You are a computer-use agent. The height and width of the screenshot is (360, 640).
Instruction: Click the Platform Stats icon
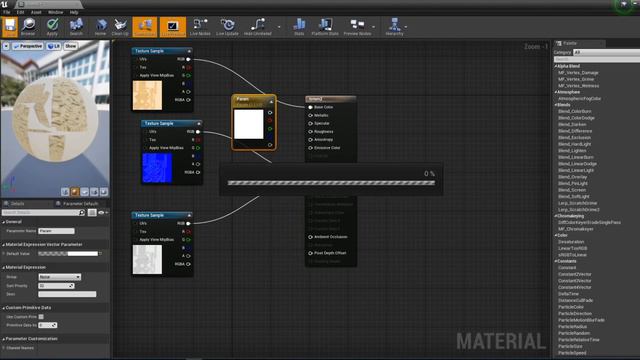[325, 27]
